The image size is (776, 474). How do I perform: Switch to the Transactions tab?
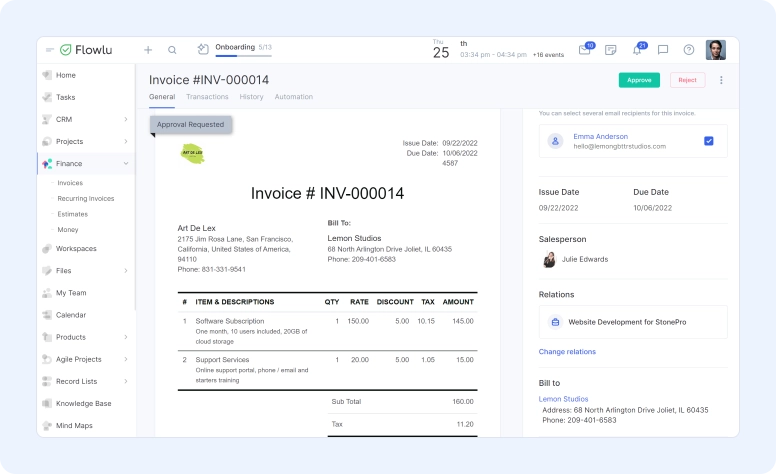tap(207, 97)
